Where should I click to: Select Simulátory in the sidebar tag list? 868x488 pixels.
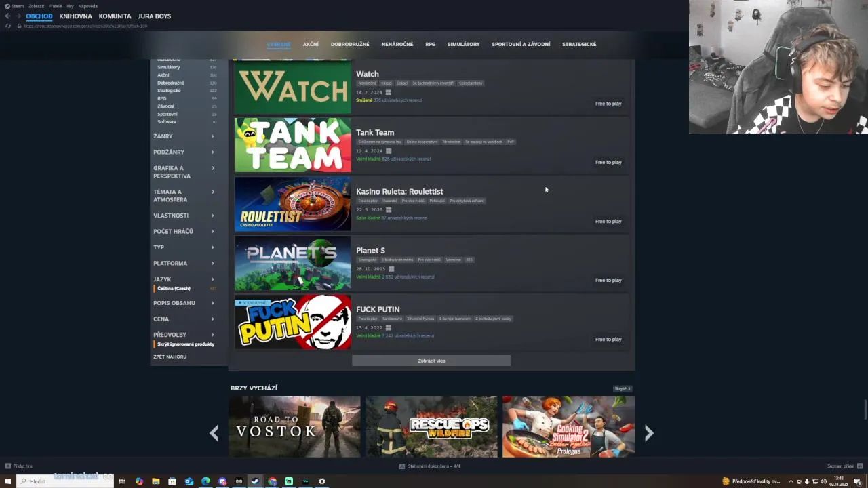(x=169, y=67)
